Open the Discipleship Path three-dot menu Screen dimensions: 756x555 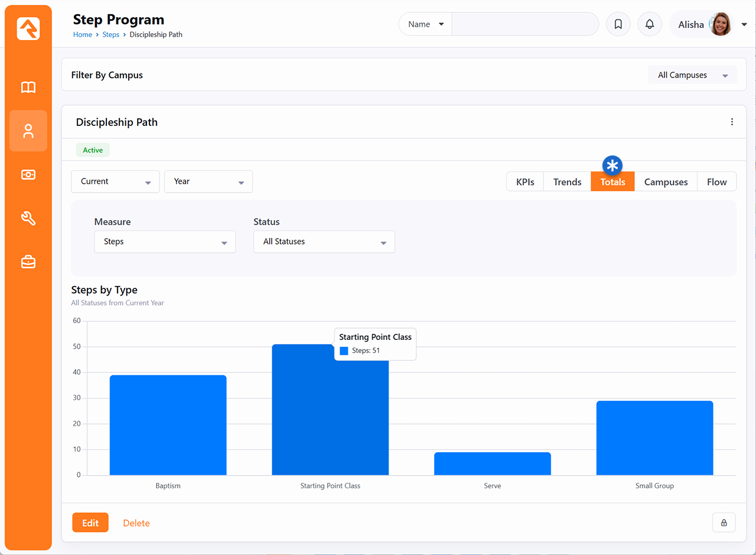(732, 122)
